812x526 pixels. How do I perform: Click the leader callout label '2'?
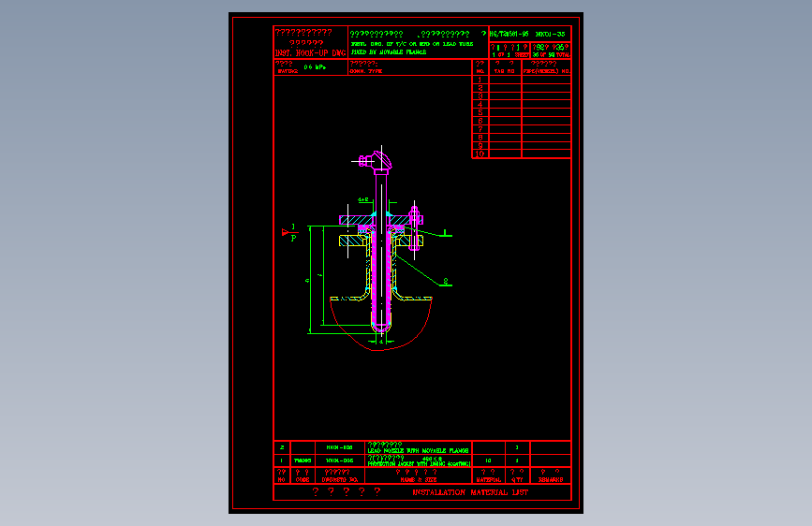pos(446,281)
